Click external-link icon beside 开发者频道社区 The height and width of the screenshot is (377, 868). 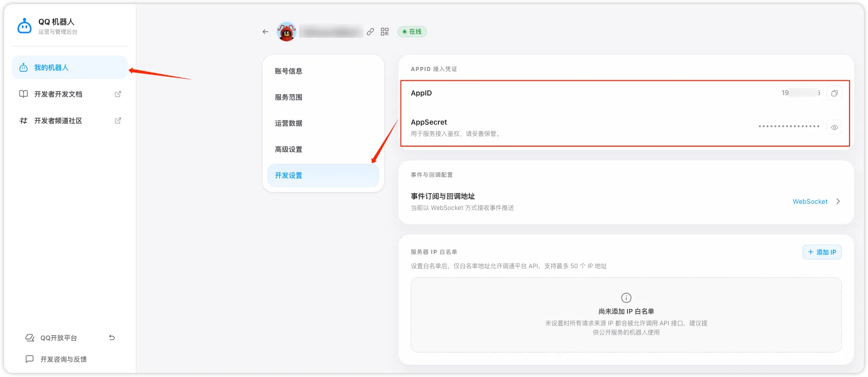118,121
